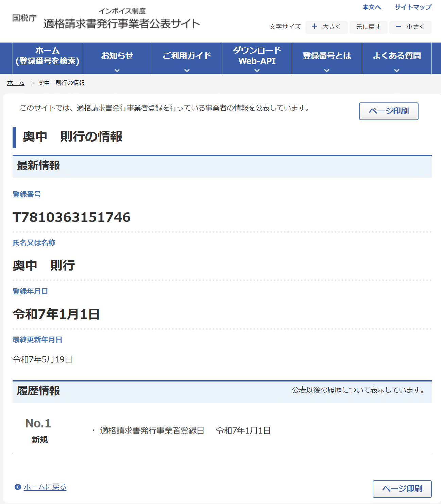The width and height of the screenshot is (441, 504).
Task: Reset text size with 元に戻す
Action: pyautogui.click(x=368, y=27)
